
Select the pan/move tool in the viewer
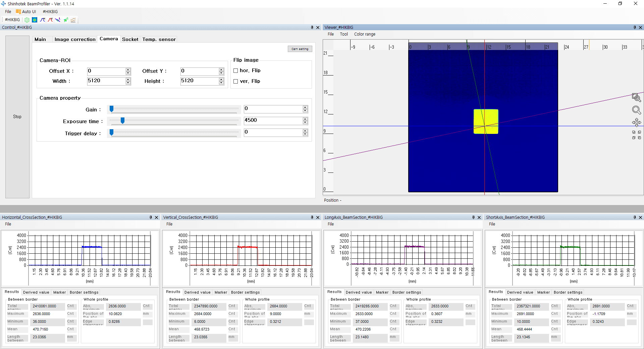pos(636,122)
